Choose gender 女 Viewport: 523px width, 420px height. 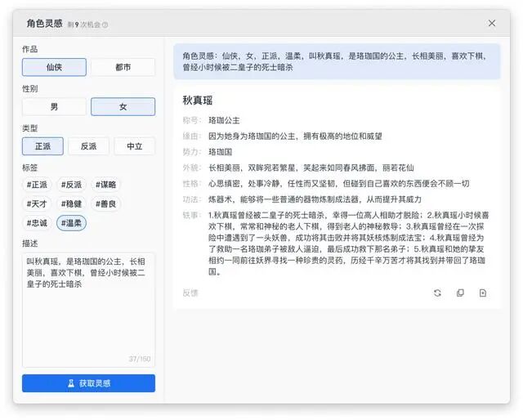[123, 107]
